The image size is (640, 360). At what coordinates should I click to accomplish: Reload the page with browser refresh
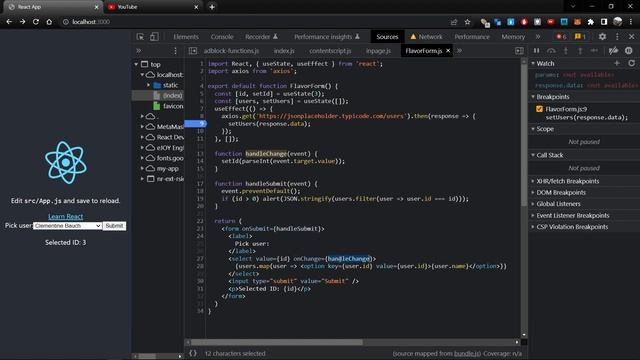36,22
